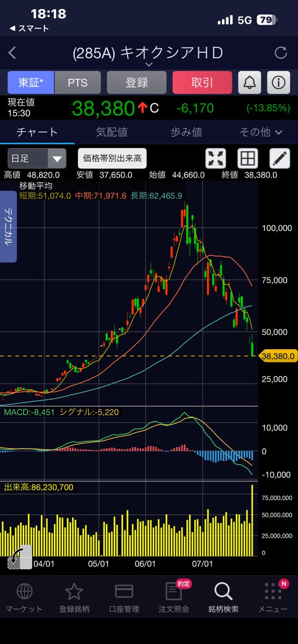Switch to PTS market
298x644 pixels.
click(77, 83)
